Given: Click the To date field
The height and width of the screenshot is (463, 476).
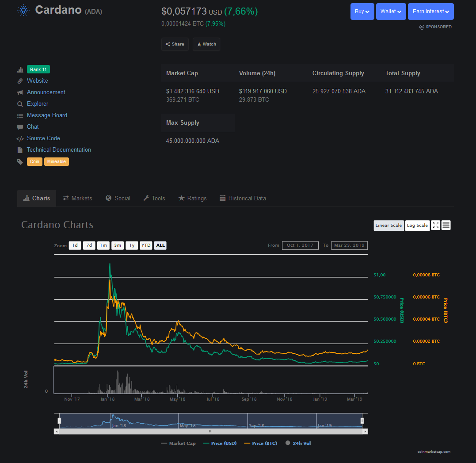Looking at the screenshot, I should 350,245.
